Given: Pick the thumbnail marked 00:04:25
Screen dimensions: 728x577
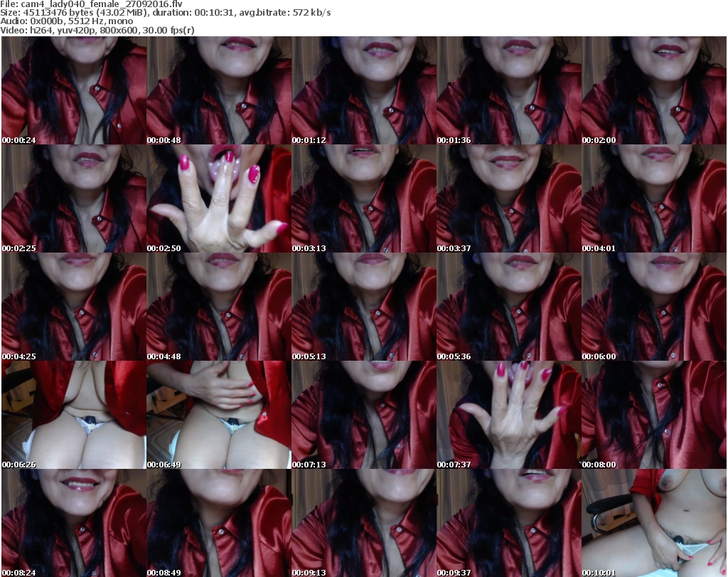Looking at the screenshot, I should (74, 307).
